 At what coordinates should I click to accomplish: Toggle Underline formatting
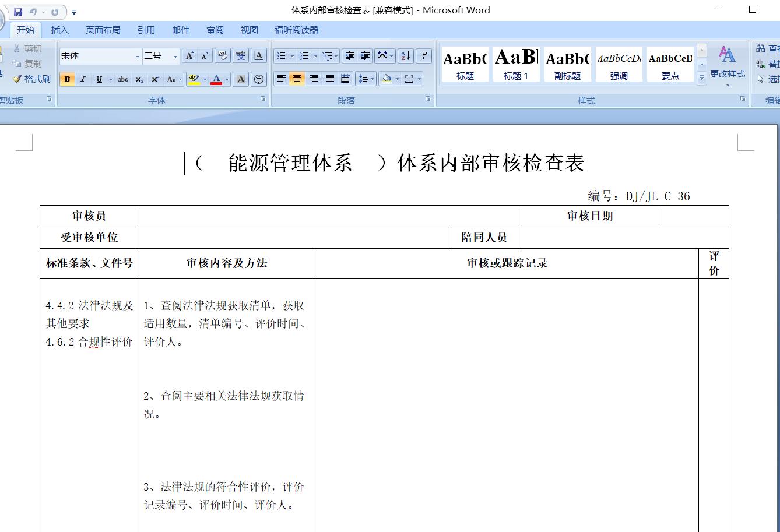click(99, 79)
